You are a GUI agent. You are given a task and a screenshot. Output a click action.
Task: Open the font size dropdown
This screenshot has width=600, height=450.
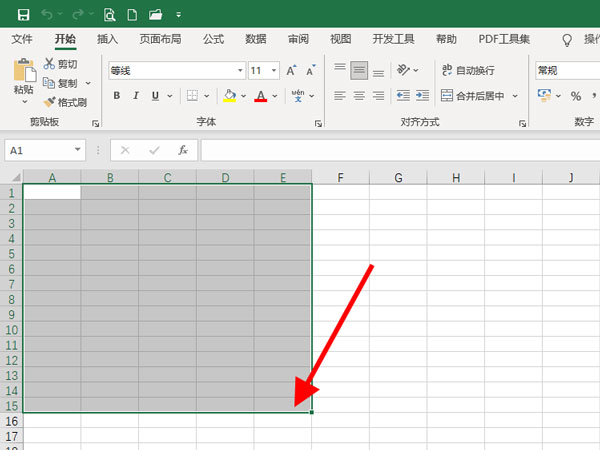point(274,71)
